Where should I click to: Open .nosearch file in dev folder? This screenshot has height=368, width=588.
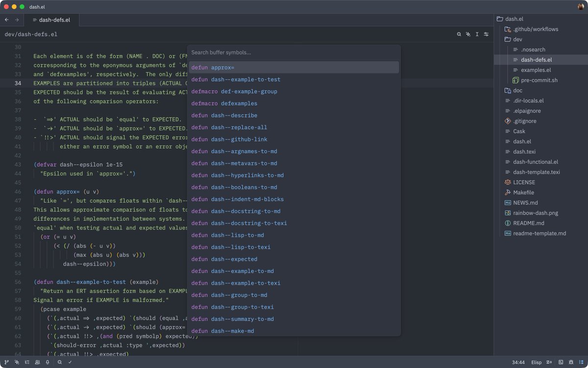(541, 49)
